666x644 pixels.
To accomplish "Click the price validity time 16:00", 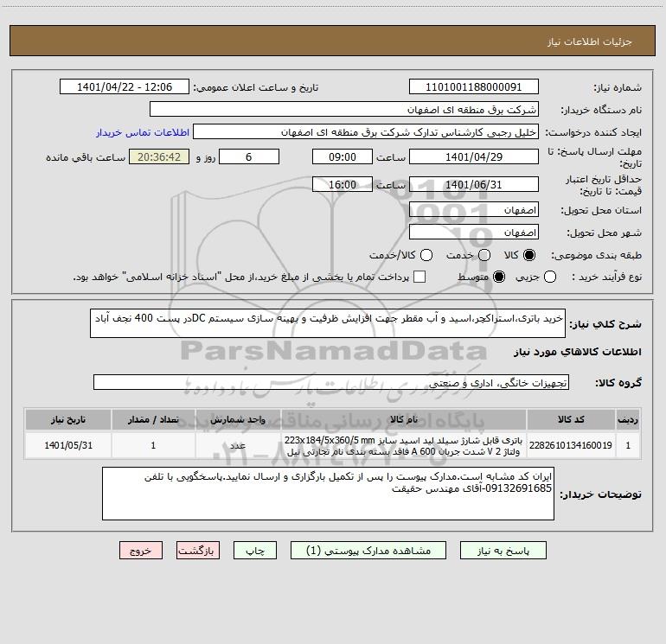I will point(343,184).
